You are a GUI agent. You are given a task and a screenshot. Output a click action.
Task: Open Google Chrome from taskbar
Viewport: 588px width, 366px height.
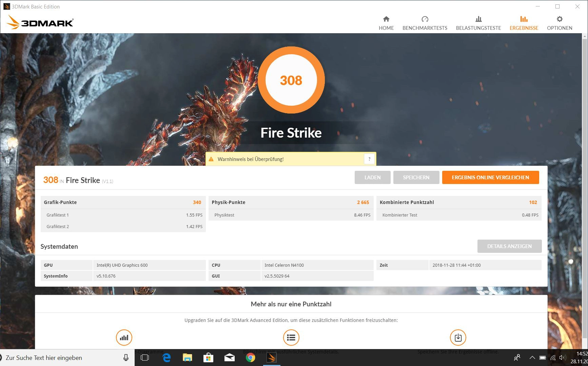(x=251, y=358)
